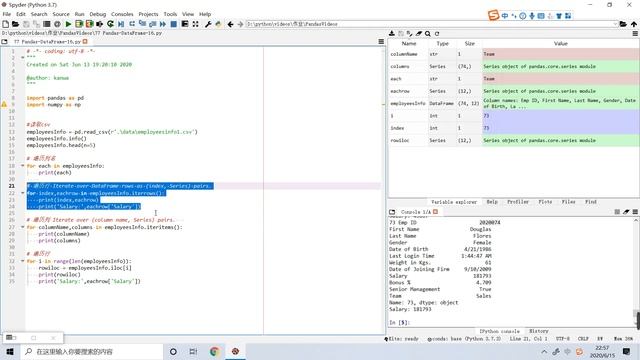Click the Run file green arrow
Viewport: 640px width, 360px height.
[68, 24]
